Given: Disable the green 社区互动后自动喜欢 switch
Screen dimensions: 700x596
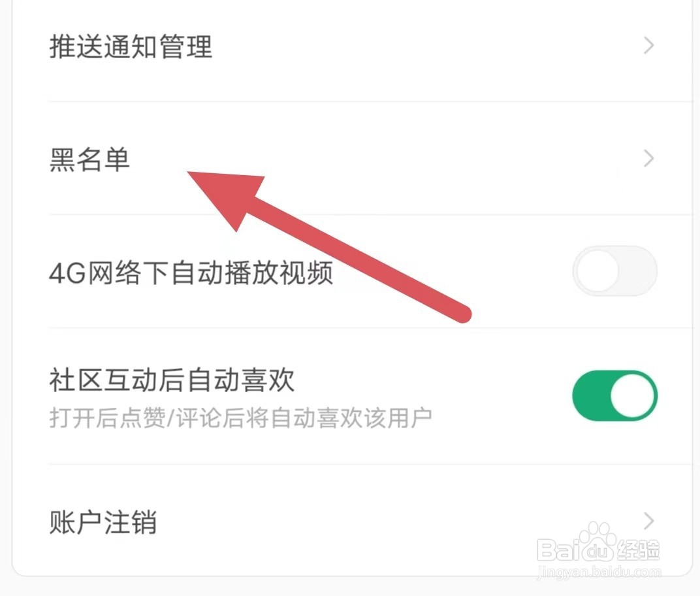Looking at the screenshot, I should [614, 395].
